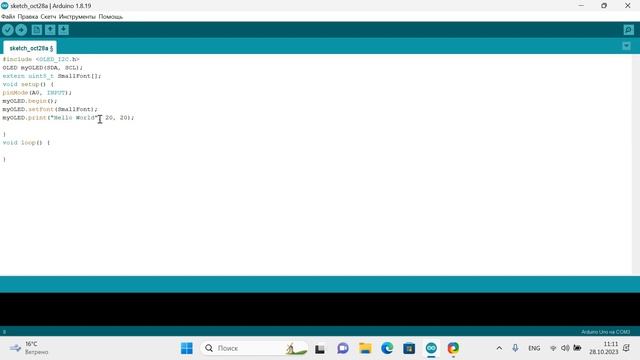The image size is (640, 360).
Task: Save the sketch with the Save icon
Action: pos(63,30)
